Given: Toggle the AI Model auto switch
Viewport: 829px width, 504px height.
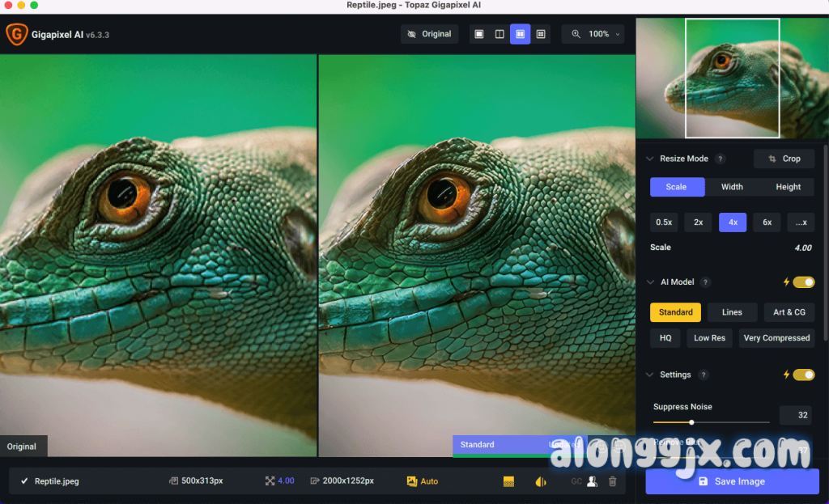Looking at the screenshot, I should 803,282.
